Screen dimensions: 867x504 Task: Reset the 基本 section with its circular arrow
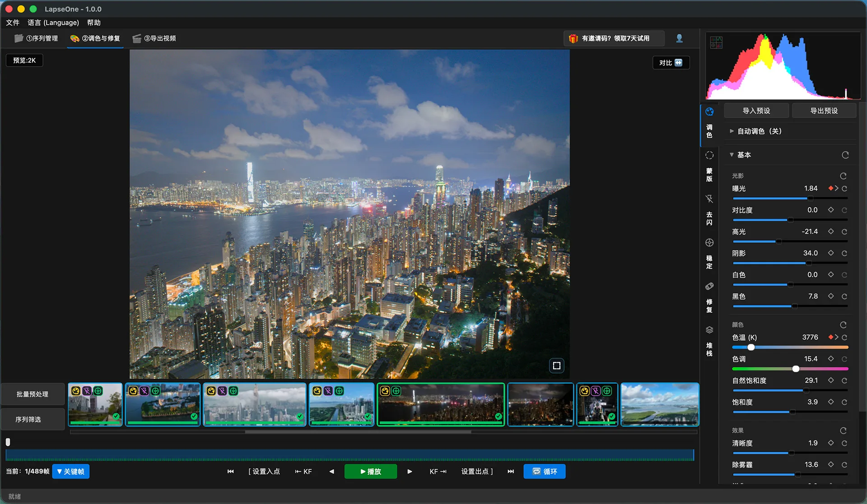(845, 155)
